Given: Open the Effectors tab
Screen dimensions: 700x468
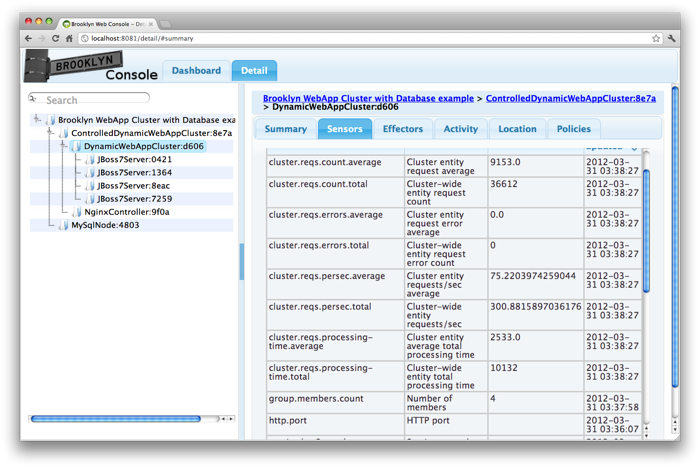Looking at the screenshot, I should (403, 129).
